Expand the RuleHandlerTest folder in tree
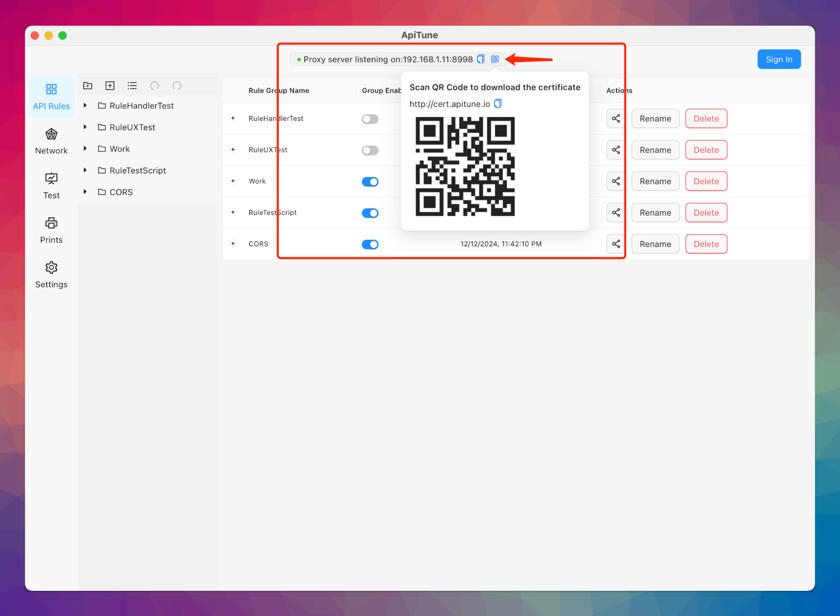Screen dimensions: 840x616 pos(85,106)
